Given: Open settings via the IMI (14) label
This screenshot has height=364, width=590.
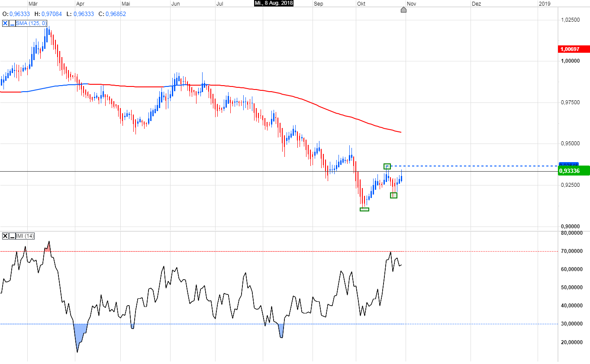Looking at the screenshot, I should (x=25, y=236).
